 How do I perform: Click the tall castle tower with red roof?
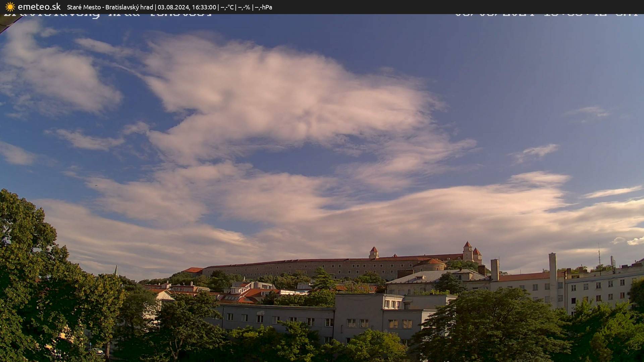pos(467,251)
